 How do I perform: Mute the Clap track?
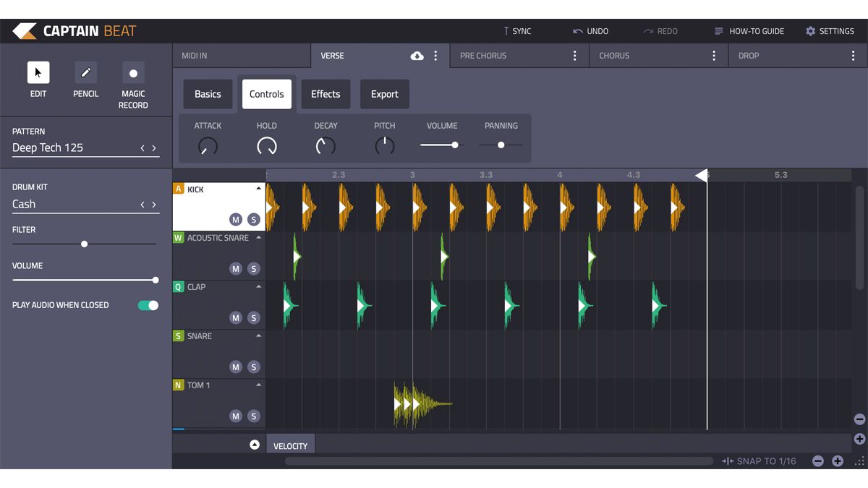click(x=236, y=318)
